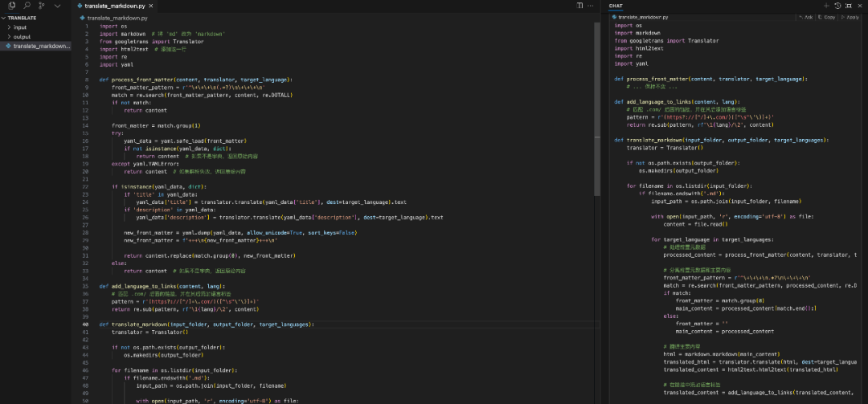Image resolution: width=868 pixels, height=404 pixels.
Task: Click the Python icon on editor tab
Action: click(x=80, y=6)
